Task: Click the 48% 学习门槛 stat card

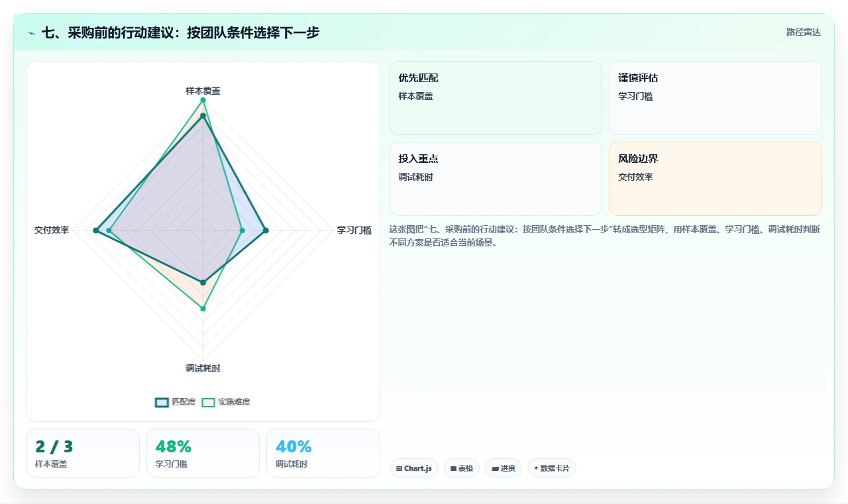Action: (x=203, y=453)
